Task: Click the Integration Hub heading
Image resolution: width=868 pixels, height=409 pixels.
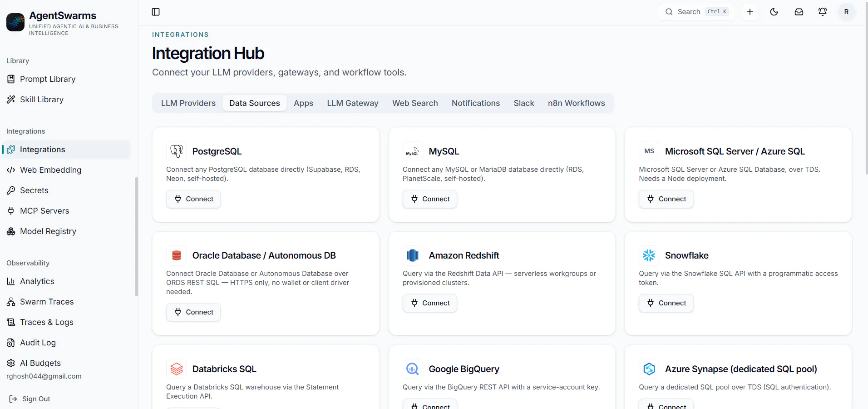Action: [208, 53]
